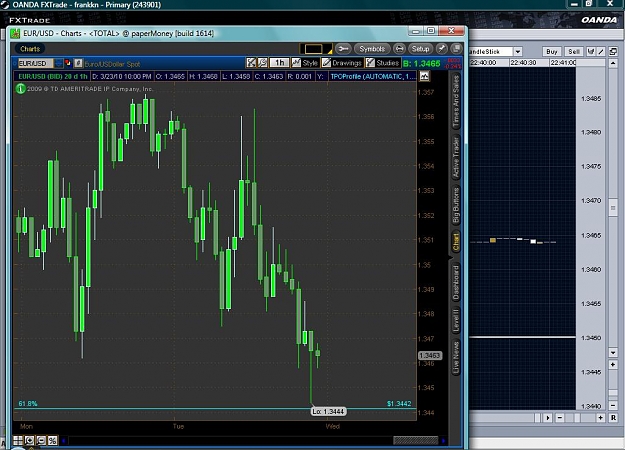The height and width of the screenshot is (450, 625).
Task: Click the zoom-in magnifier icon at chart bottom
Action: pos(29,440)
